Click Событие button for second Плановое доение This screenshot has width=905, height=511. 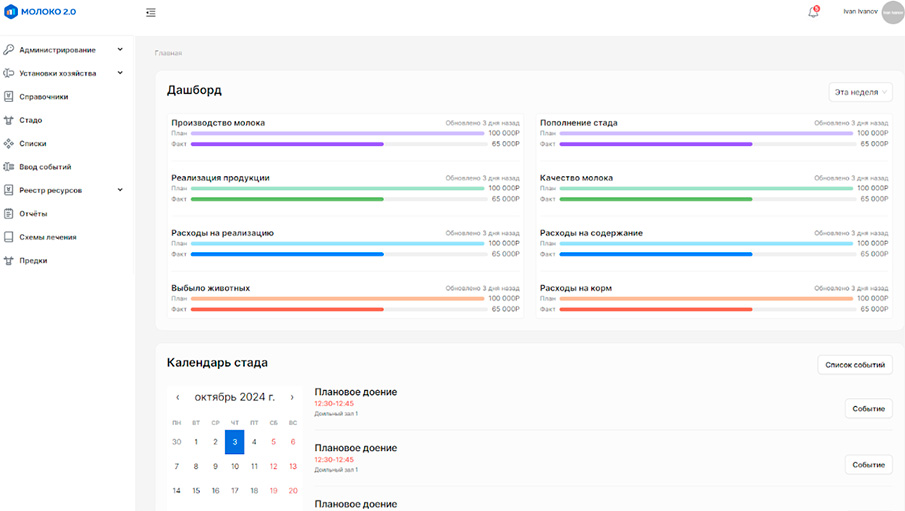click(x=869, y=465)
